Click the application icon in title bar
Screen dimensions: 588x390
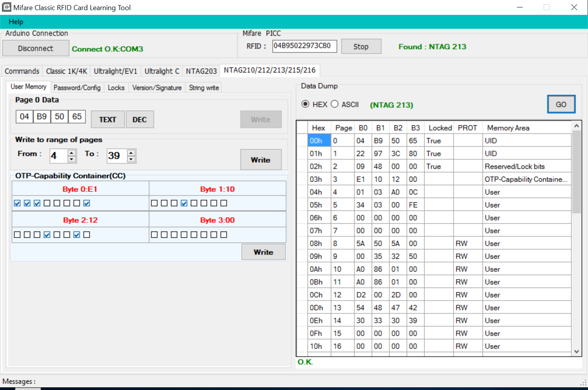7,7
